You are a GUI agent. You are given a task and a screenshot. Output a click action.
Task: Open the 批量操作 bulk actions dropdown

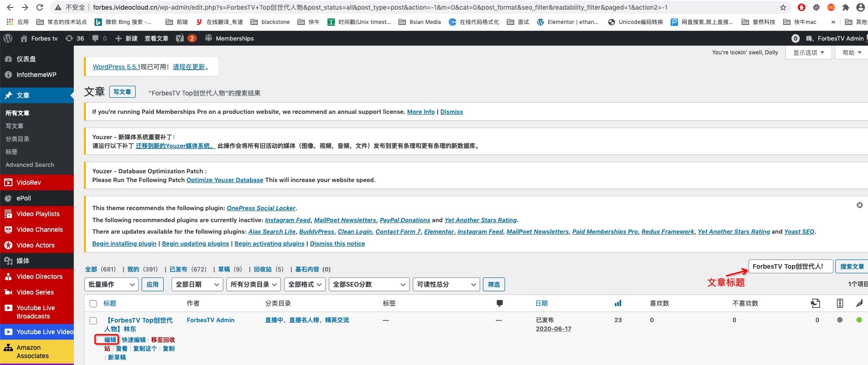(x=111, y=284)
